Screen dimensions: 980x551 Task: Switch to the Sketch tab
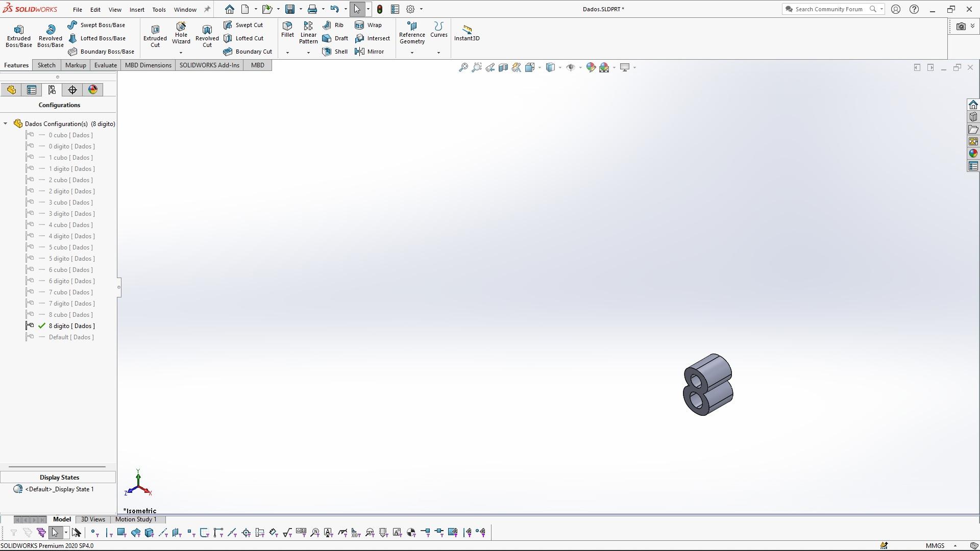point(46,65)
